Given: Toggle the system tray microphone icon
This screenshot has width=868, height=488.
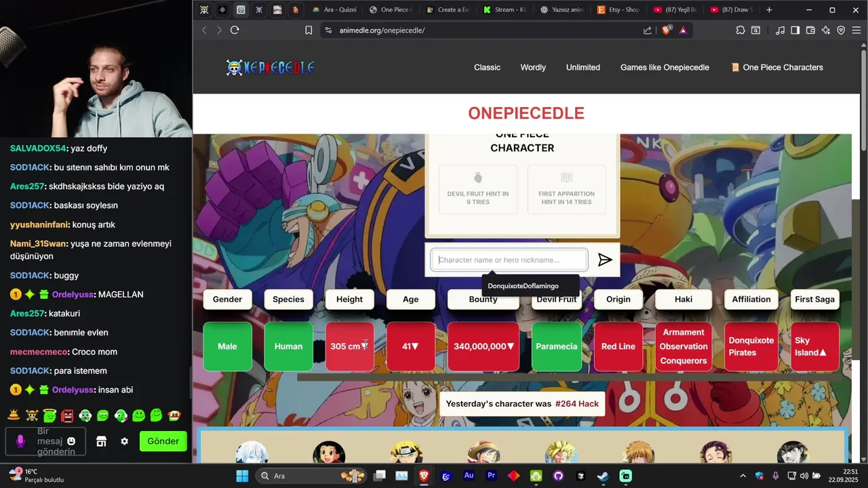Looking at the screenshot, I should [775, 476].
